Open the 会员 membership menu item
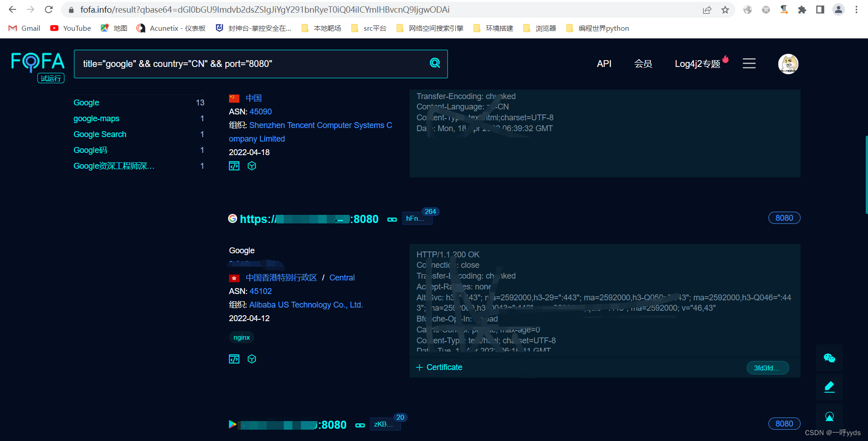Image resolution: width=868 pixels, height=441 pixels. (x=643, y=64)
